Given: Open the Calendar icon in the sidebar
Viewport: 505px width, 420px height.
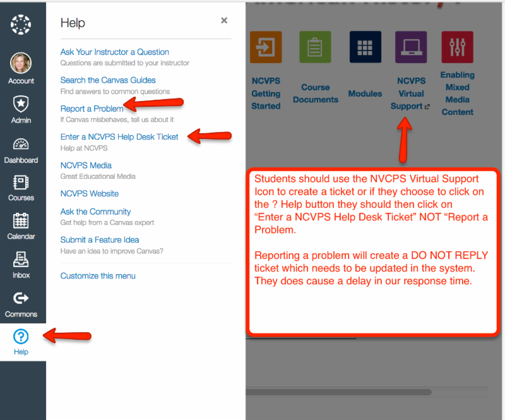Looking at the screenshot, I should pos(21,221).
